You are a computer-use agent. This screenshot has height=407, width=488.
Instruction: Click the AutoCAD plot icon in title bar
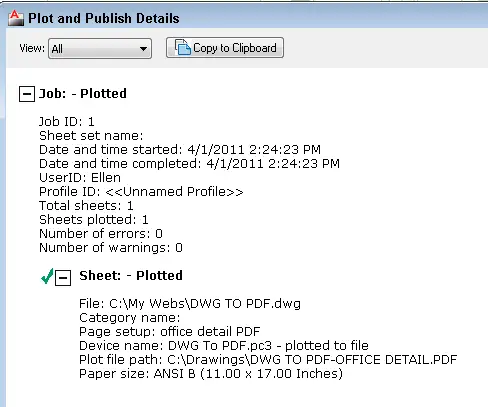click(16, 18)
